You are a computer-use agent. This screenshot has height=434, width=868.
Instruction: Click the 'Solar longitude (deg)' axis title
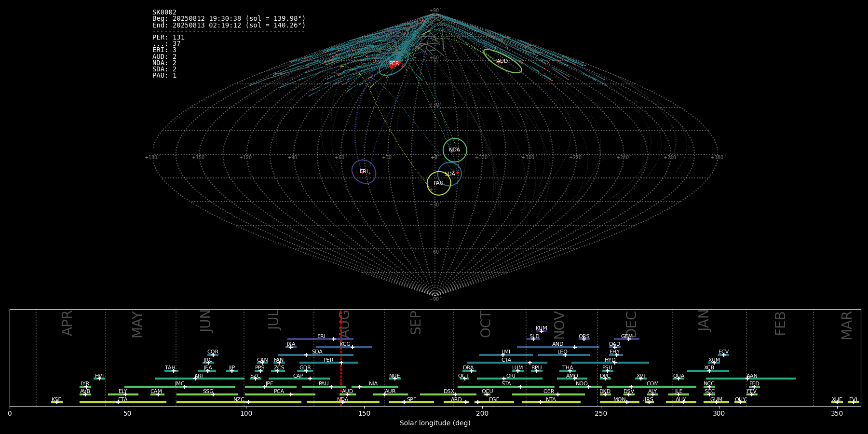point(435,423)
